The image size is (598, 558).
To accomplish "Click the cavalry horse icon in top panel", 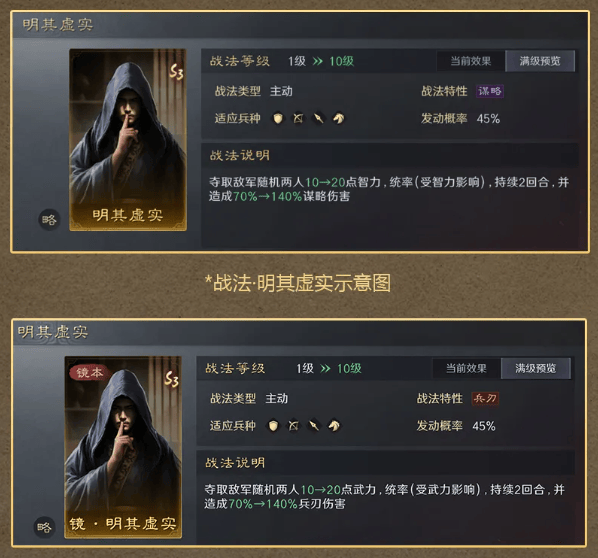I will pyautogui.click(x=339, y=119).
